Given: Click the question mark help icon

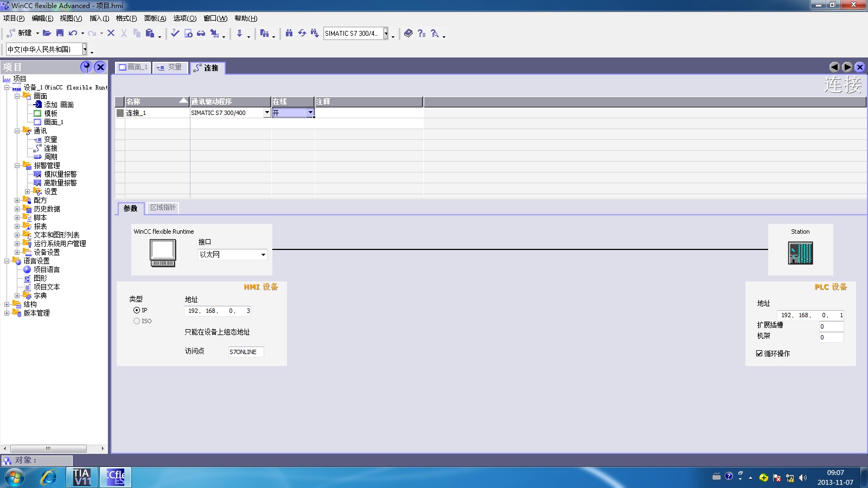Looking at the screenshot, I should pos(422,33).
